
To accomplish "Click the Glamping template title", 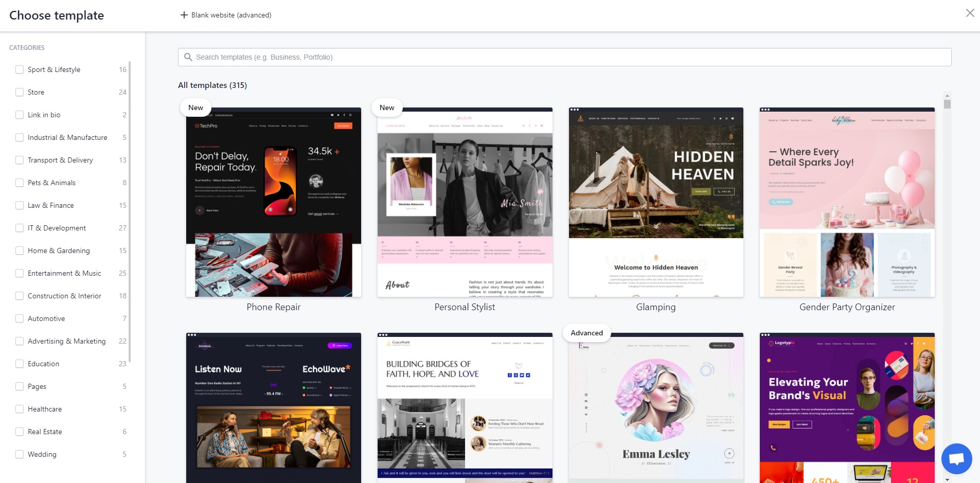I will click(x=656, y=307).
